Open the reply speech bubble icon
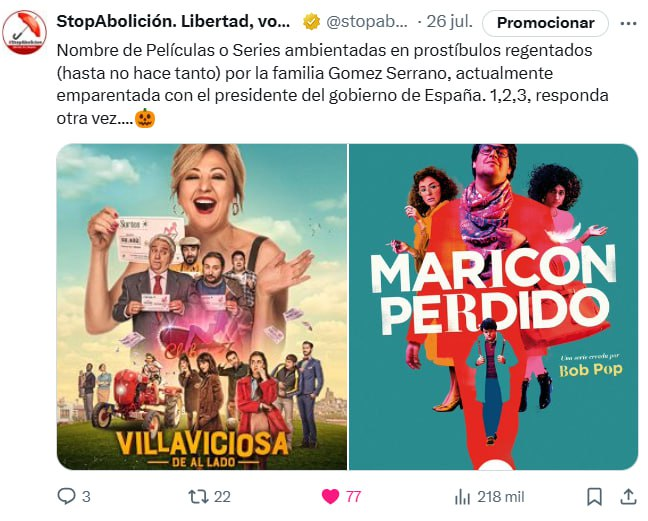Image resolution: width=648 pixels, height=521 pixels. (66, 496)
